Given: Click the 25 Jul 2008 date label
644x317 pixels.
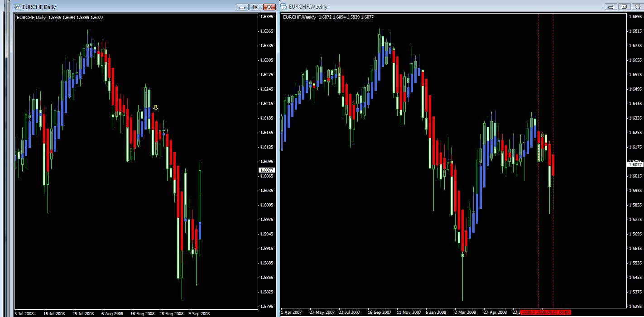Looking at the screenshot, I should (83, 313).
